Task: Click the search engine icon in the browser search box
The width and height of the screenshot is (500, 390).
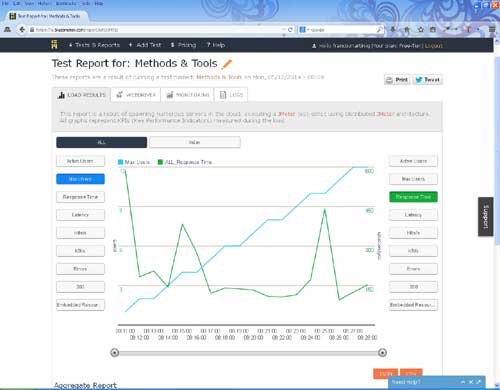Action: pos(302,30)
